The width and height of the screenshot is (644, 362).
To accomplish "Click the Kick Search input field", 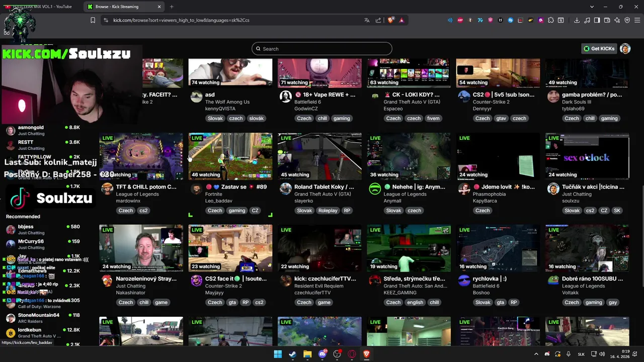I will 322,49.
